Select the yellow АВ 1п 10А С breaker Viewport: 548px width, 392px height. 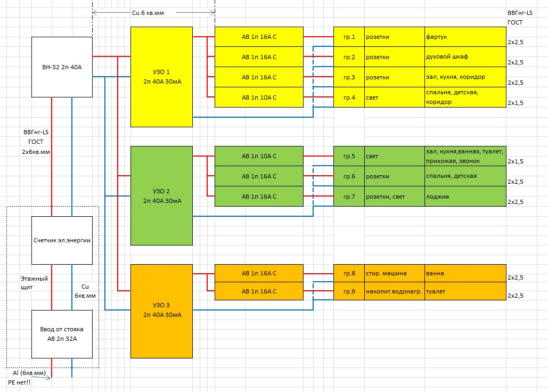pyautogui.click(x=259, y=97)
